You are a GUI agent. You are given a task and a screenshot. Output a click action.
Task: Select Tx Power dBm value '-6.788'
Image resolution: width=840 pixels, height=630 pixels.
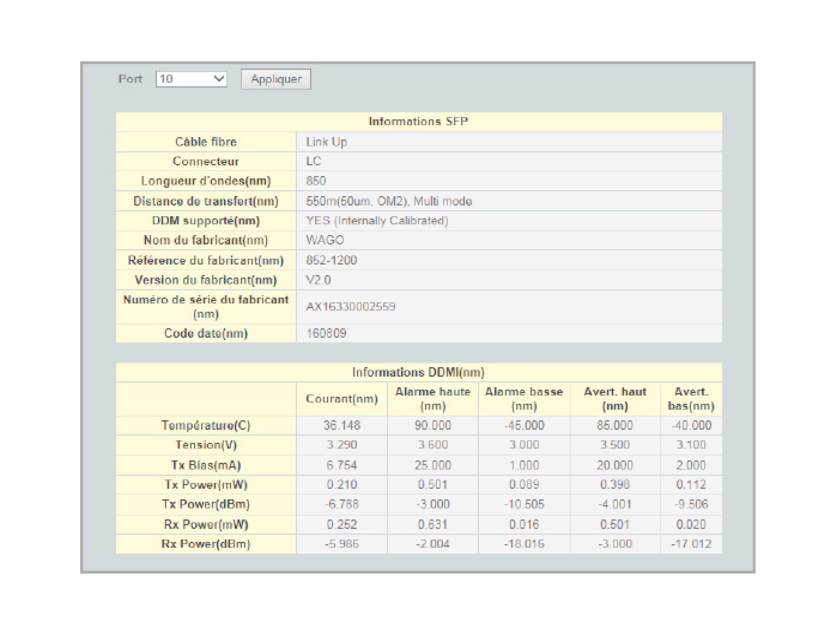[342, 504]
